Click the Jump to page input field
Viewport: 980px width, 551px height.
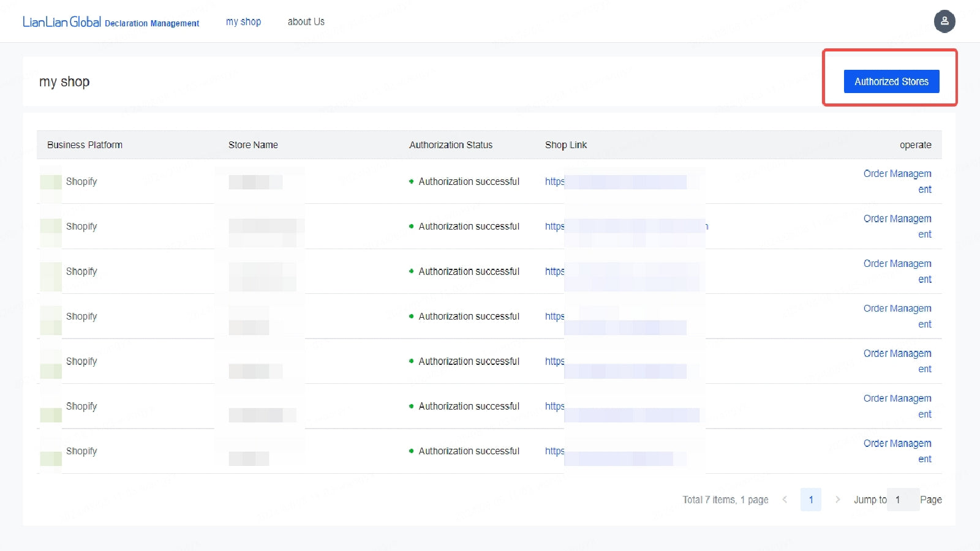[x=903, y=500]
